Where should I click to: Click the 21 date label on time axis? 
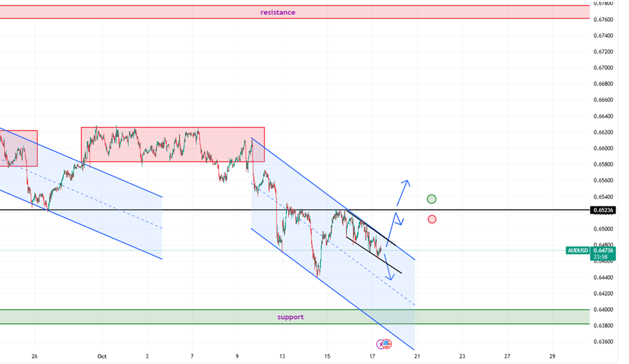(416, 357)
